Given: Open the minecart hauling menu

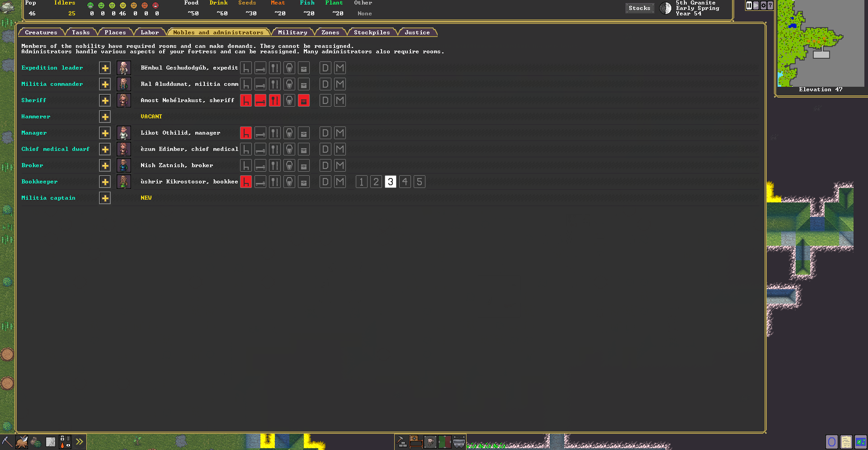Looking at the screenshot, I should pyautogui.click(x=459, y=441).
